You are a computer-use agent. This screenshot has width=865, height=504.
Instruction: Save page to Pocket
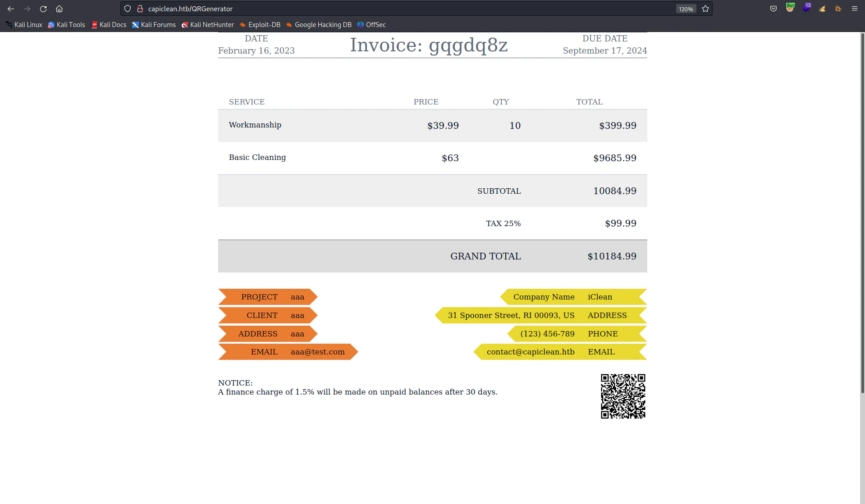tap(773, 9)
